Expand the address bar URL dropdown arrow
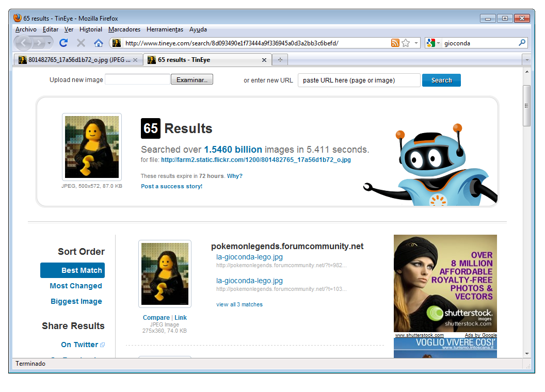Screen dimensions: 545x392 click(416, 43)
